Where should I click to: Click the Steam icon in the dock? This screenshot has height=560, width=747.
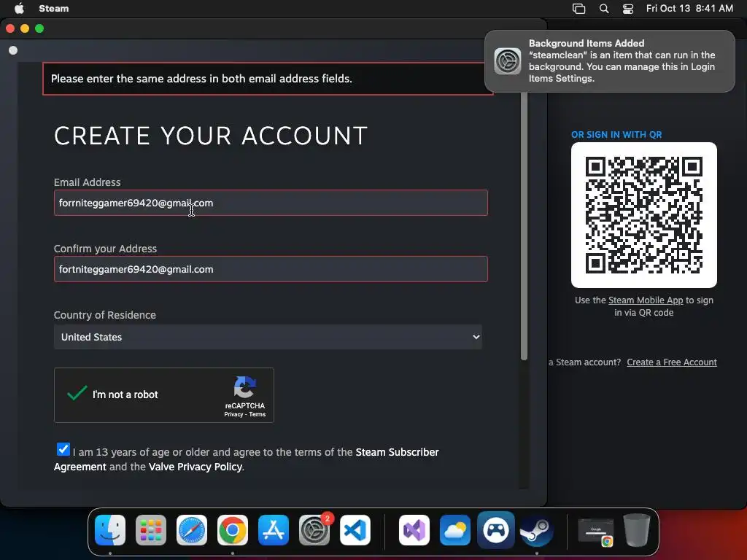pyautogui.click(x=536, y=530)
